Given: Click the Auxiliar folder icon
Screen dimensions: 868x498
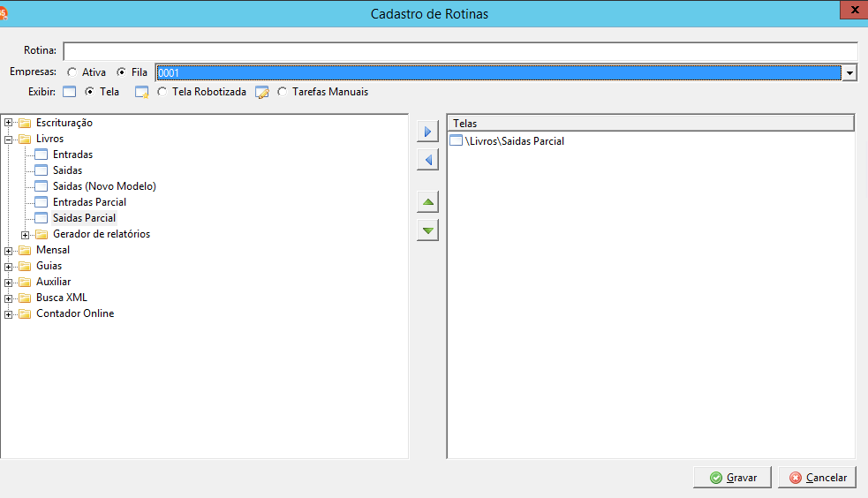Looking at the screenshot, I should tap(25, 282).
